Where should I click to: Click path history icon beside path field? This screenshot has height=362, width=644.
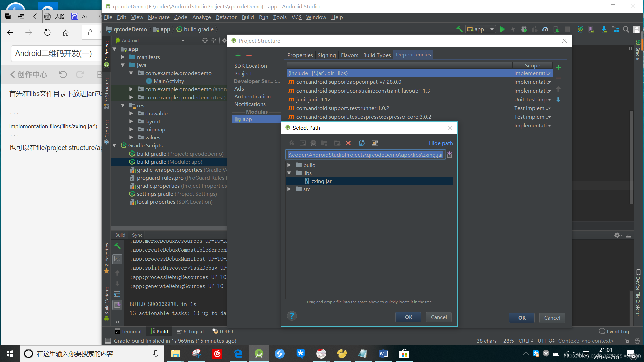[x=450, y=155]
